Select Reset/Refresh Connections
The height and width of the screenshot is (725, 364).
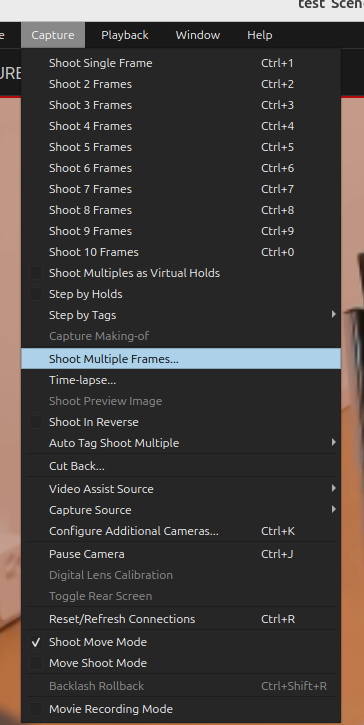pos(181,619)
